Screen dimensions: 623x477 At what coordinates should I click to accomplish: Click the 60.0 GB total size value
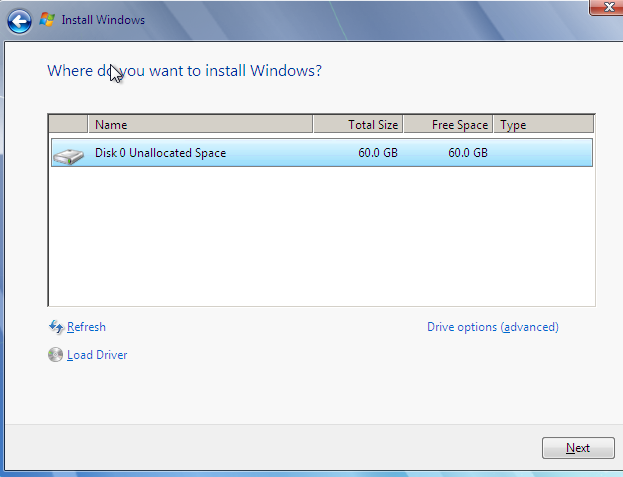(378, 153)
